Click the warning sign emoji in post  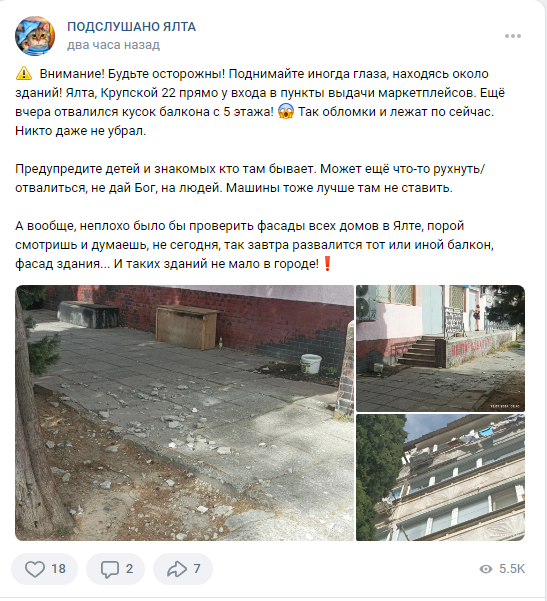coord(24,73)
